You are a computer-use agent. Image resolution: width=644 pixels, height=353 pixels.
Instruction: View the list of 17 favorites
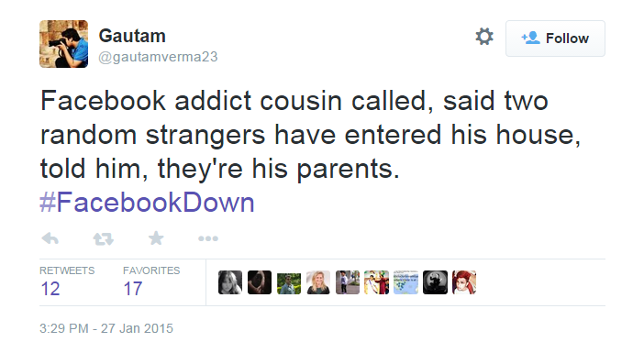click(151, 282)
